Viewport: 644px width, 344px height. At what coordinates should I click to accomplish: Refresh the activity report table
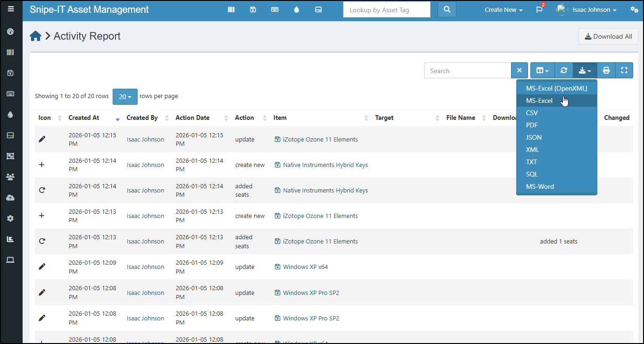[x=563, y=70]
